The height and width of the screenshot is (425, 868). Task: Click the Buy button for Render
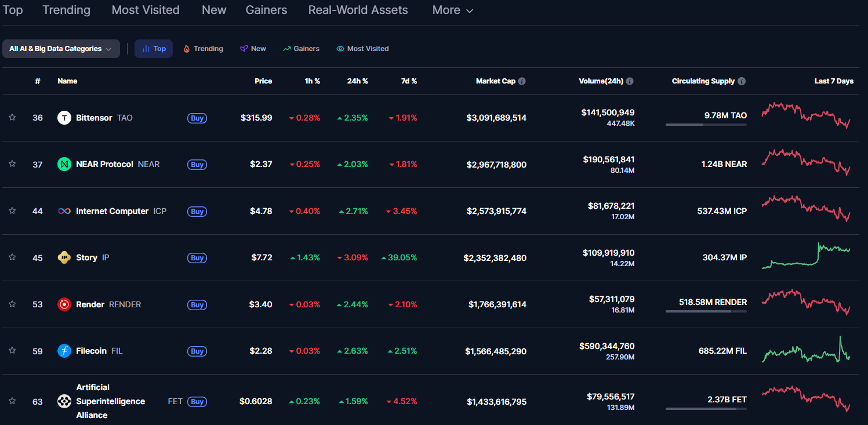pos(197,305)
